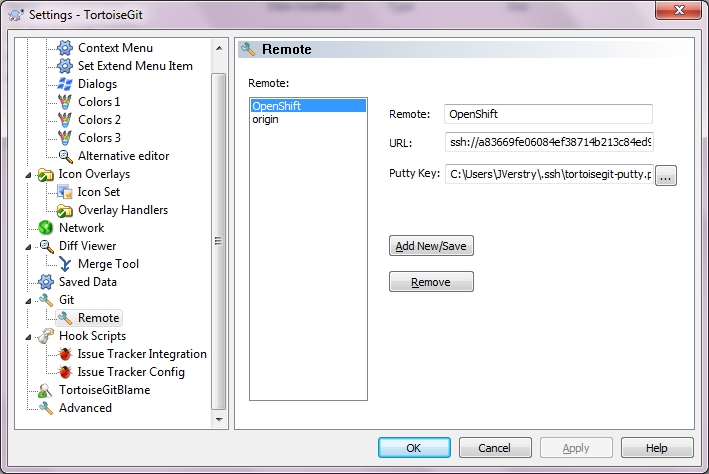Close the Settings window

(678, 10)
